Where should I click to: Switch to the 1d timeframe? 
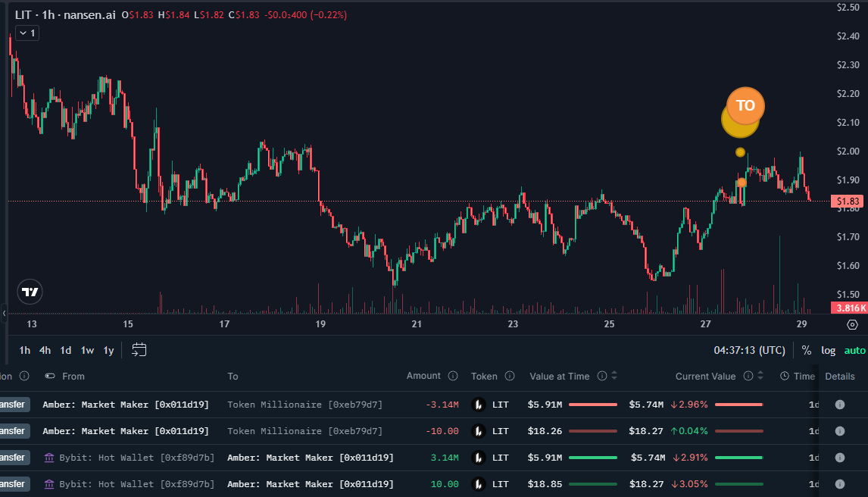coord(66,350)
